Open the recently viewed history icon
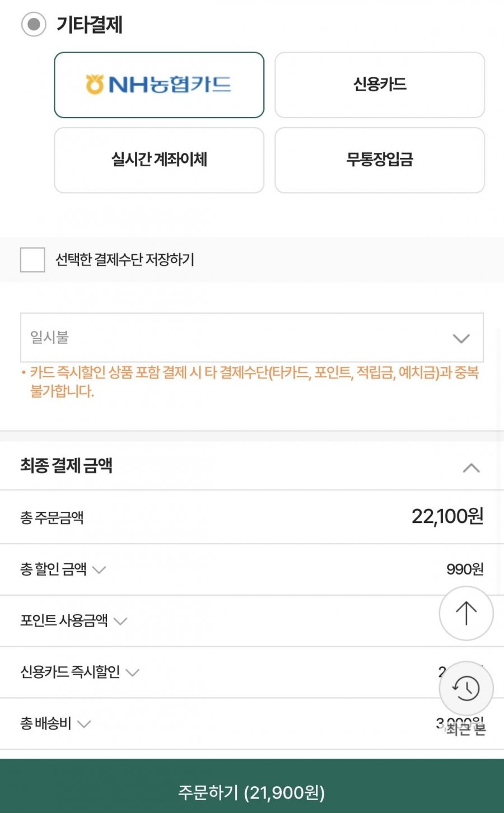Image resolution: width=504 pixels, height=813 pixels. pyautogui.click(x=466, y=688)
